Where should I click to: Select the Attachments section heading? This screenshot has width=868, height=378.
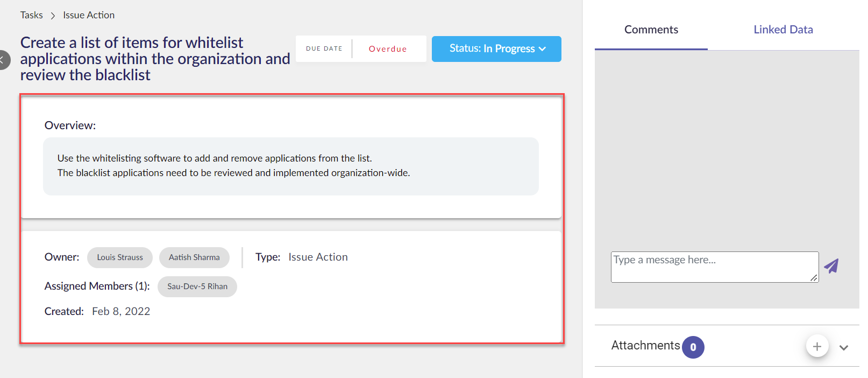tap(645, 346)
